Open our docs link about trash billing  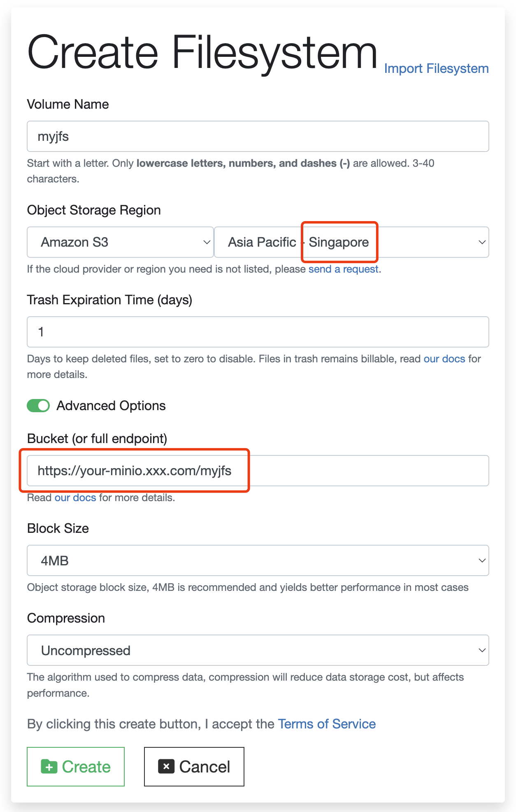pos(444,359)
